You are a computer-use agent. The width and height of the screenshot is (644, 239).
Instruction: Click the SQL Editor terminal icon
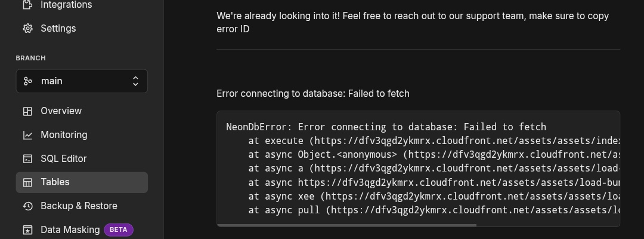pyautogui.click(x=27, y=159)
